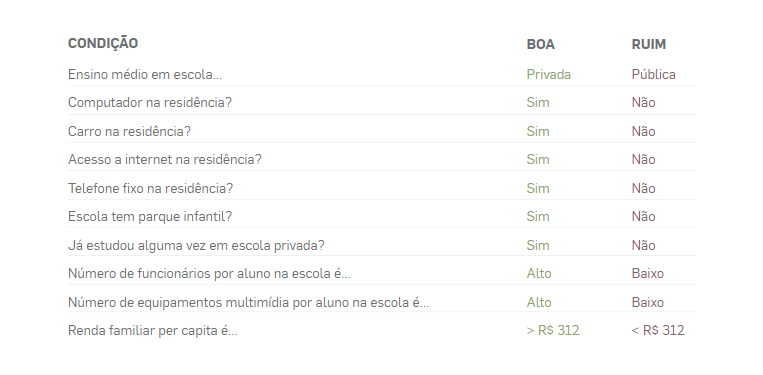The image size is (763, 375).
Task: Click the '< R$ 312' value
Action: coord(658,331)
